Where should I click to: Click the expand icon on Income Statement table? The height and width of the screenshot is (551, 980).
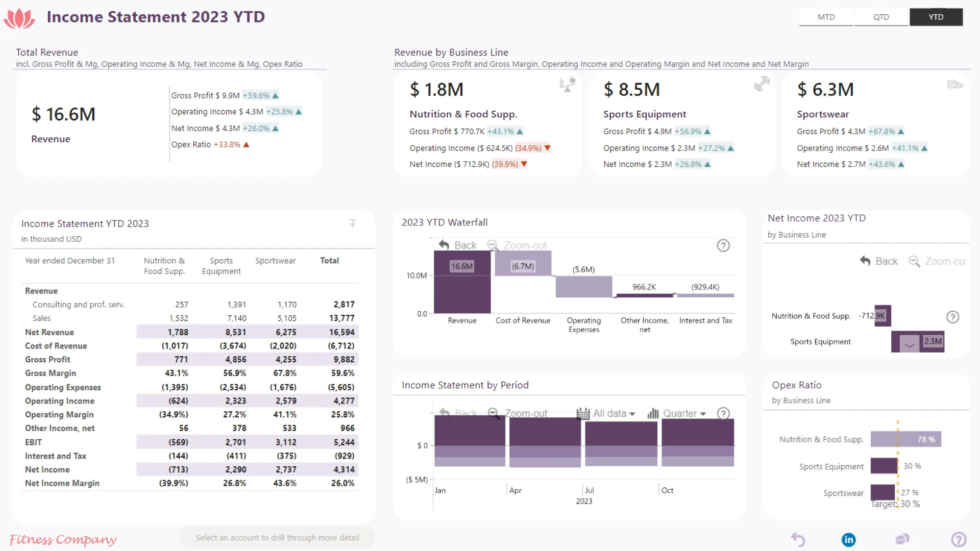pyautogui.click(x=353, y=223)
